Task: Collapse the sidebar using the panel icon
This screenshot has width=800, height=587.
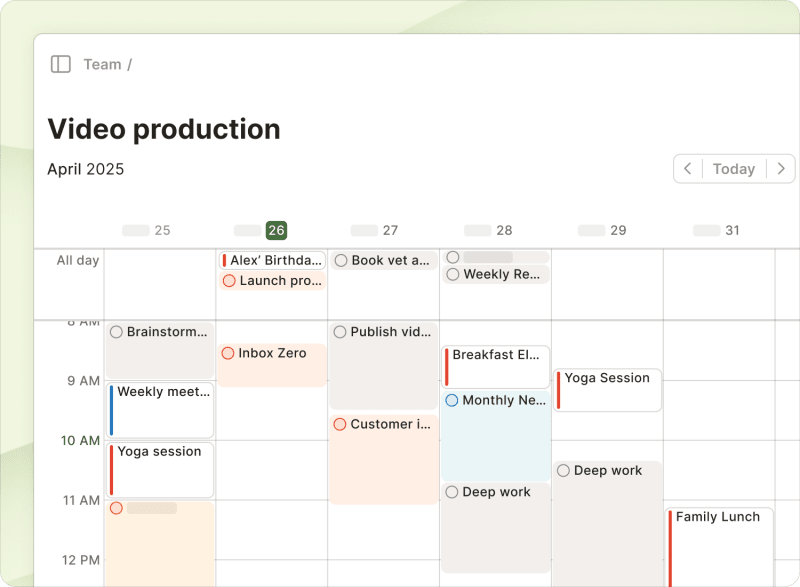Action: [x=62, y=63]
